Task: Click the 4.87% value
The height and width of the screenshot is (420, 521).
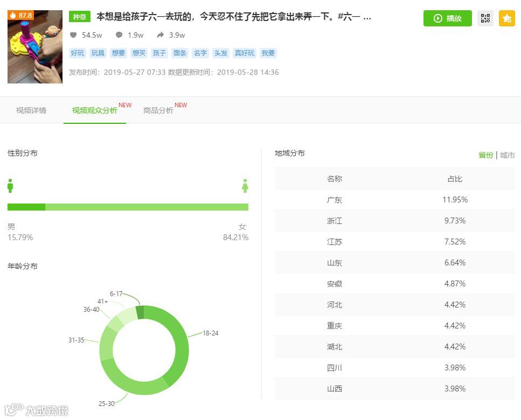Action: coord(455,284)
